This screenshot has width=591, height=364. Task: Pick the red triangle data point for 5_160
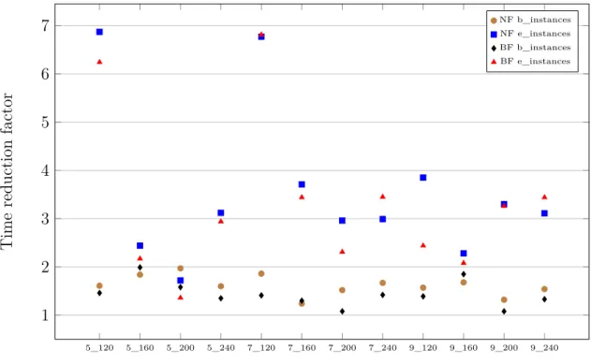coord(140,258)
